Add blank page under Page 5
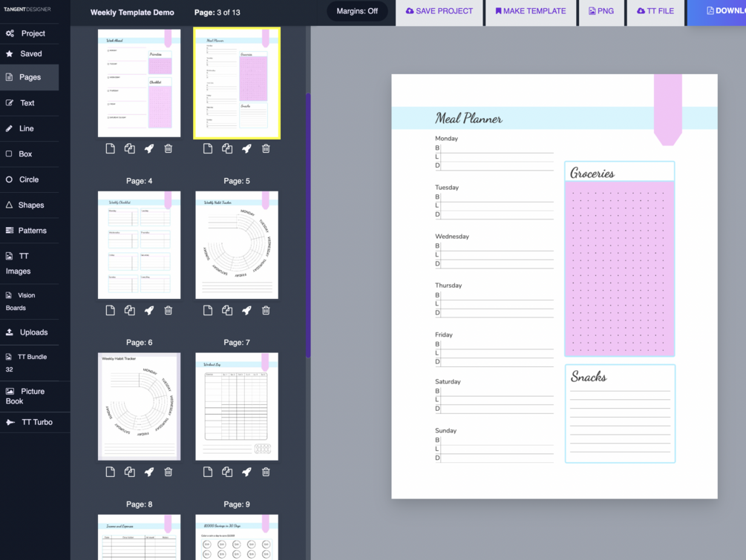 coord(208,311)
